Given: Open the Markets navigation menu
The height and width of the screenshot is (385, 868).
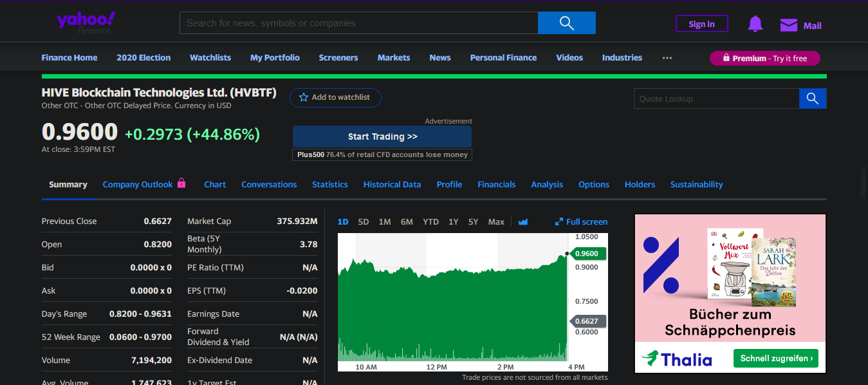Looking at the screenshot, I should [393, 58].
